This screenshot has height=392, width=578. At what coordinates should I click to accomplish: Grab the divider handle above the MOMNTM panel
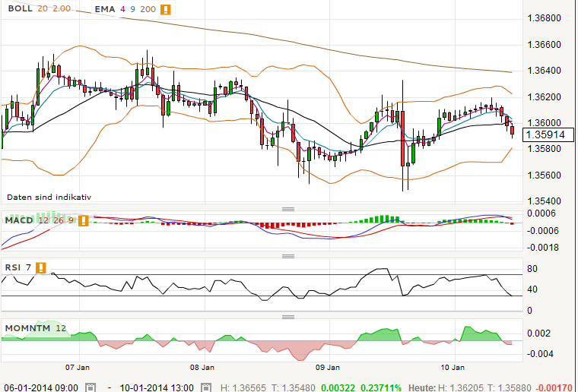click(288, 317)
